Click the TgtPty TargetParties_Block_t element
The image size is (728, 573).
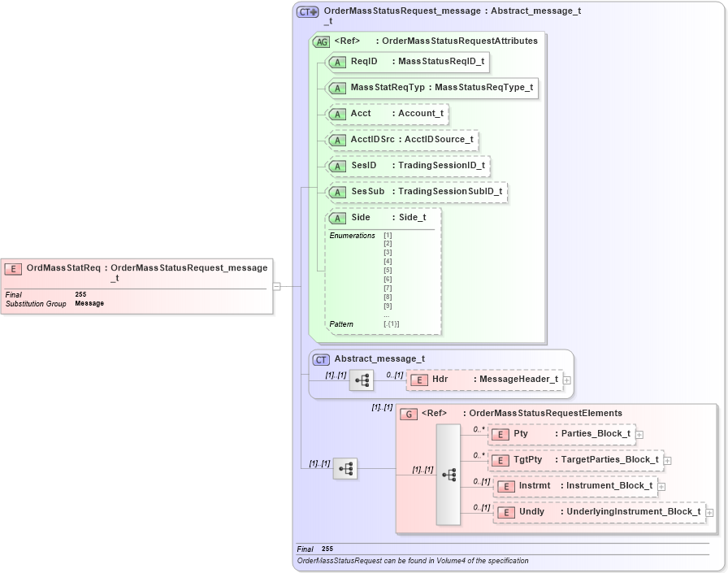tap(578, 459)
